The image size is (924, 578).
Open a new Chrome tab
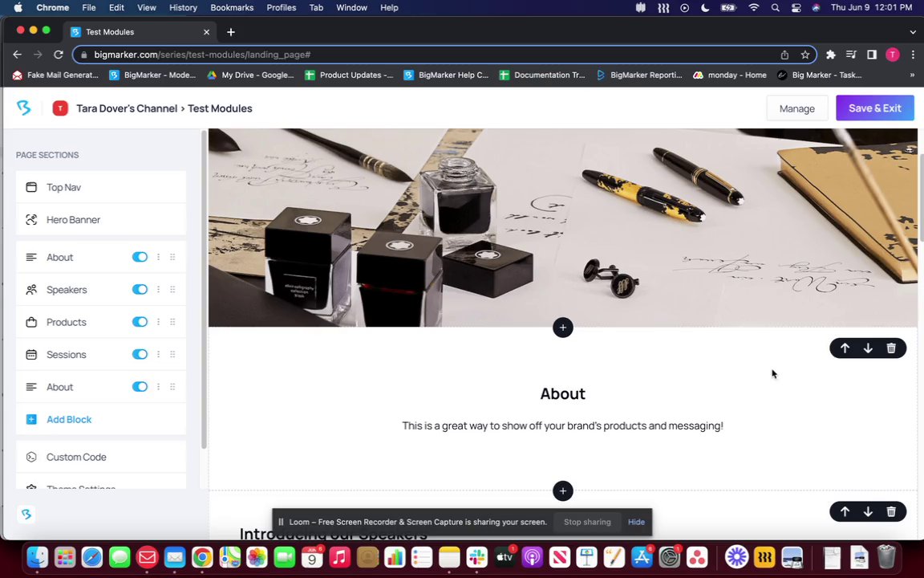pyautogui.click(x=231, y=32)
